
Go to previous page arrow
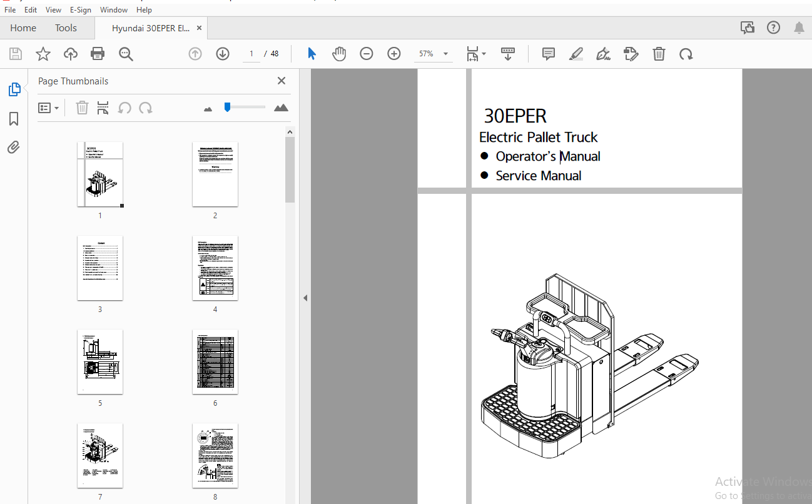coord(195,54)
